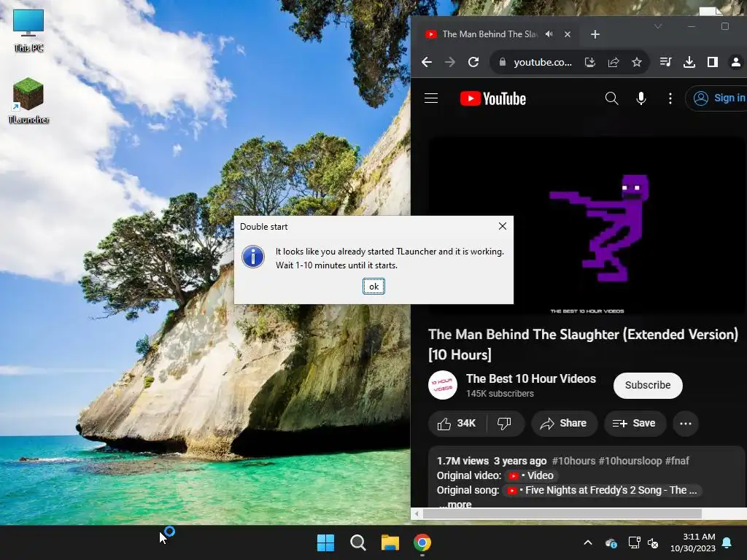Open YouTube settings three-dot menu
The image size is (747, 560).
click(x=670, y=98)
